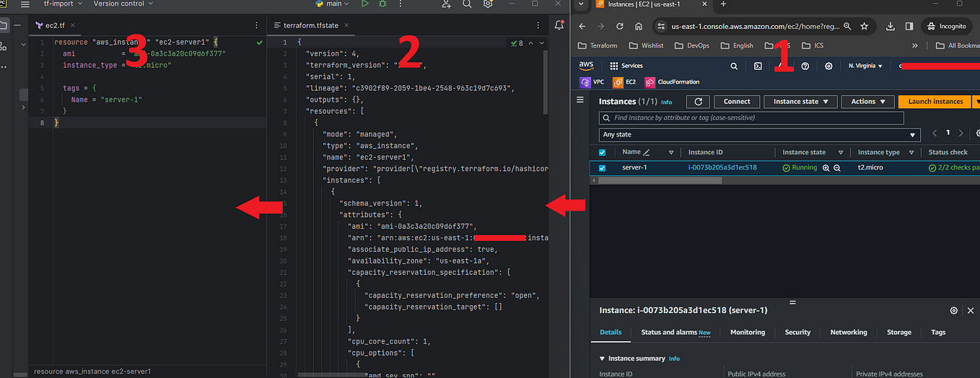Open the N. Virginia region selector
The image size is (980, 378).
tap(865, 66)
